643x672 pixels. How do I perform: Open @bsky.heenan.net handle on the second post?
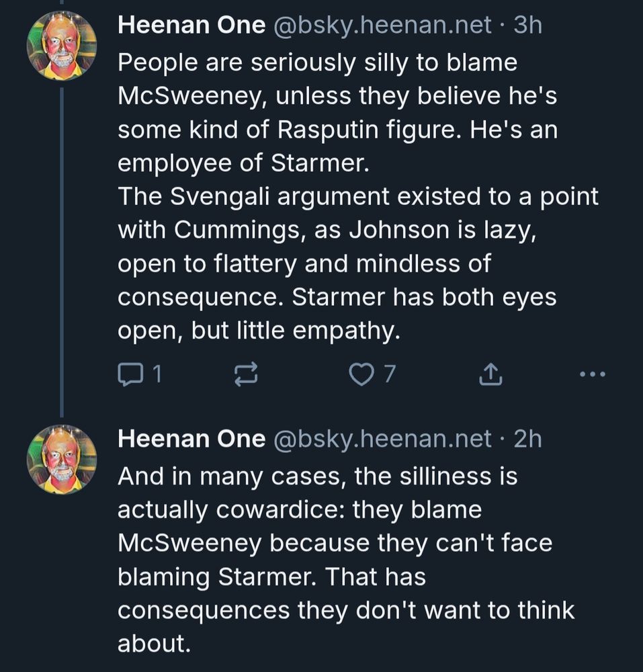pos(382,439)
